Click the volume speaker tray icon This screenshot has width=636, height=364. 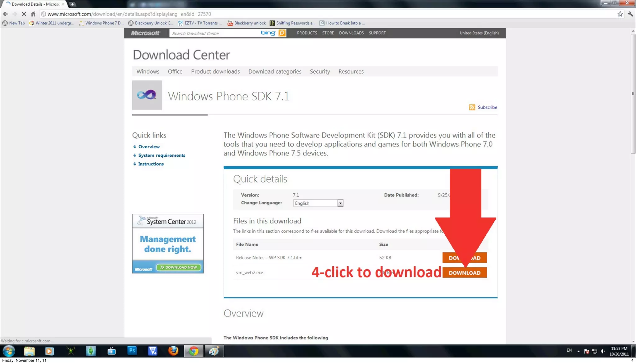coord(602,351)
